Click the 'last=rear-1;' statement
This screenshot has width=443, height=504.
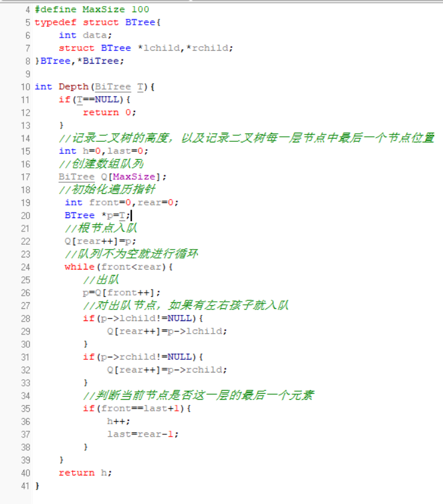143,434
